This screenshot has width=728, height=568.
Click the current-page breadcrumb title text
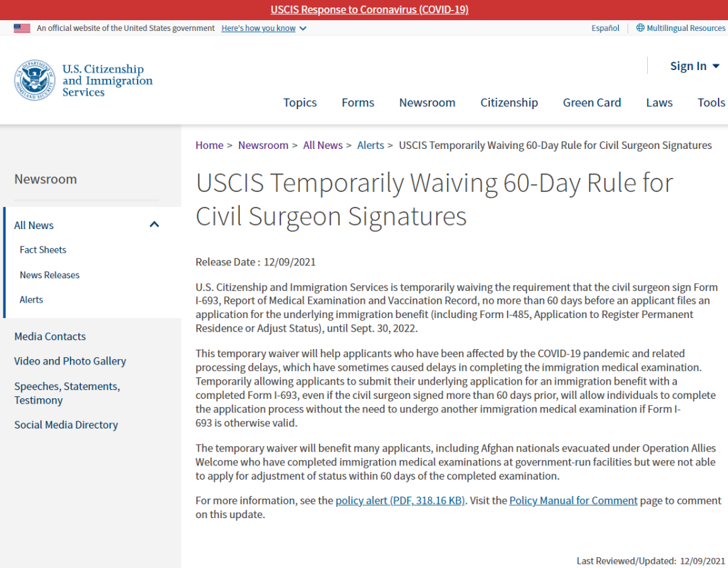[555, 146]
